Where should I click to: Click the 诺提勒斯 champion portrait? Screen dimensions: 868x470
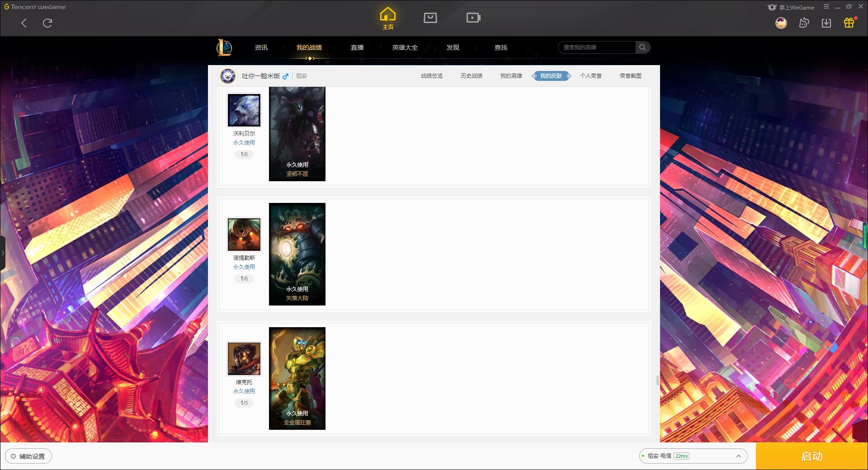[244, 235]
